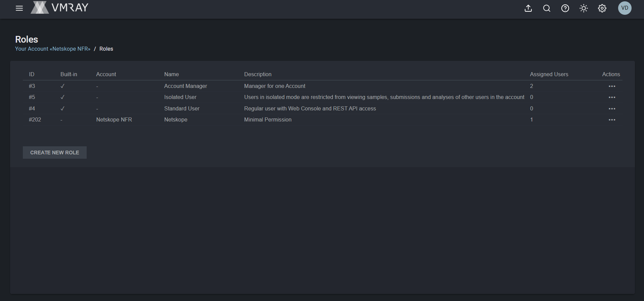Click the Assigned Users column header
Image resolution: width=644 pixels, height=301 pixels.
549,74
